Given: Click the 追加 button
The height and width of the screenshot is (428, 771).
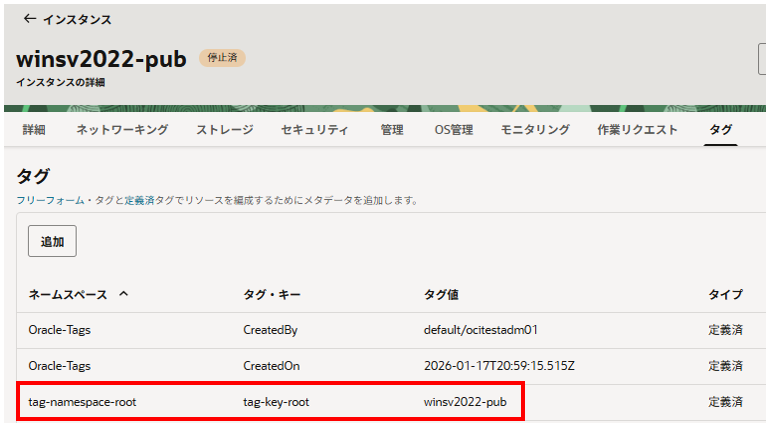Looking at the screenshot, I should click(52, 241).
